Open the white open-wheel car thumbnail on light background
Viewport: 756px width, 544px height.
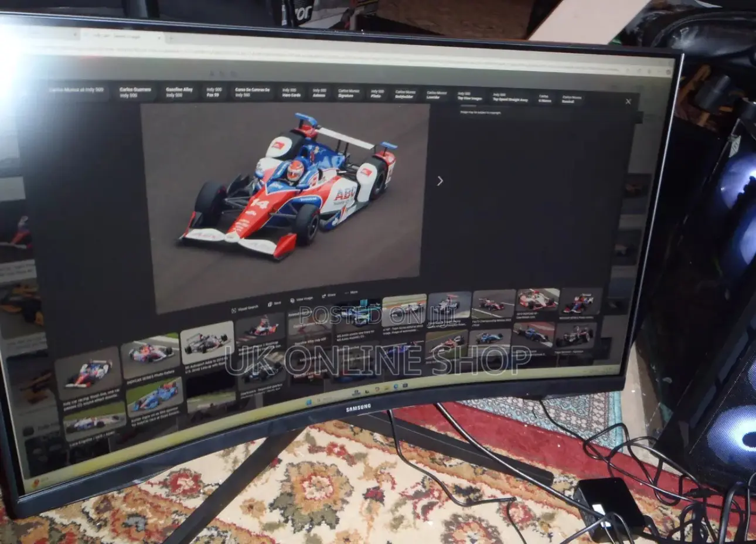206,342
